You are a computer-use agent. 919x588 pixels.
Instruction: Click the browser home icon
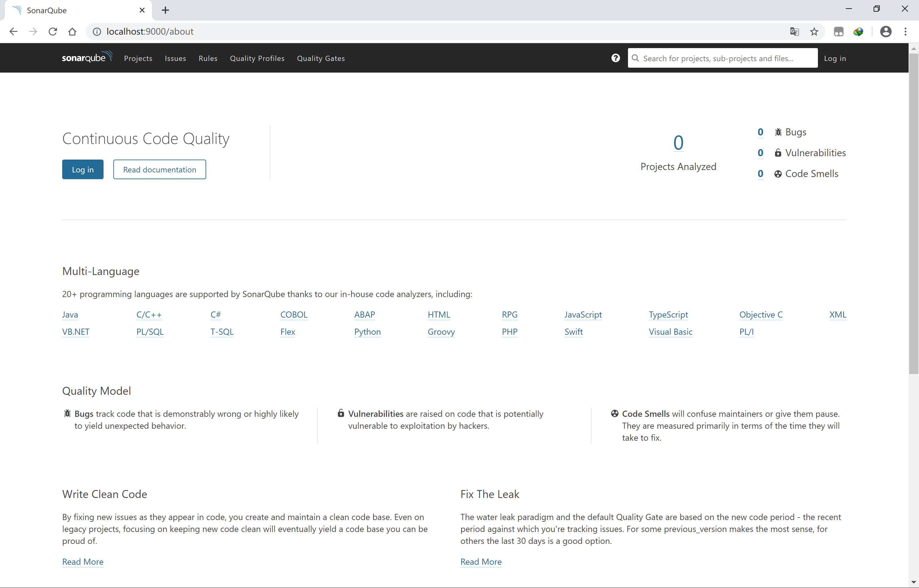(x=72, y=31)
